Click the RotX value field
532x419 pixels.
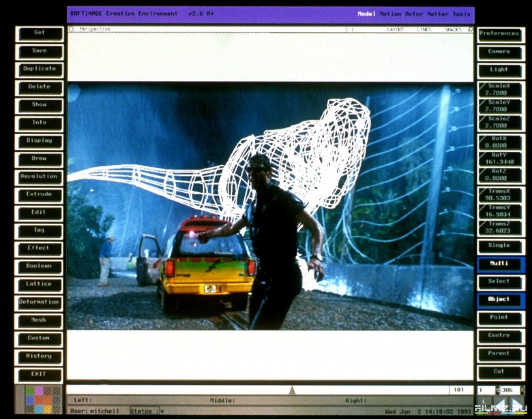click(501, 142)
